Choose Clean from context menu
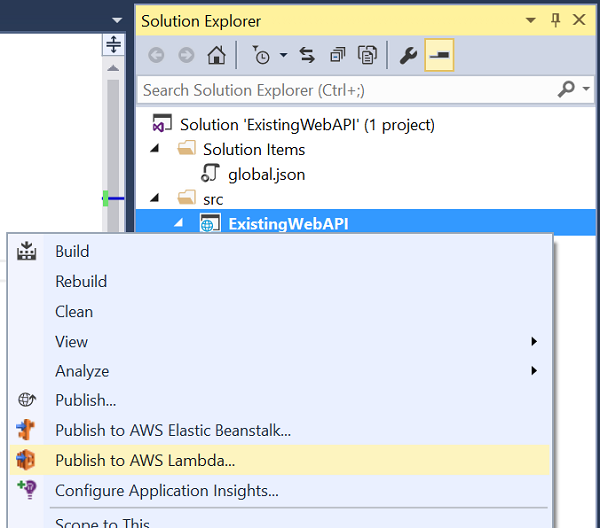 pos(279,311)
